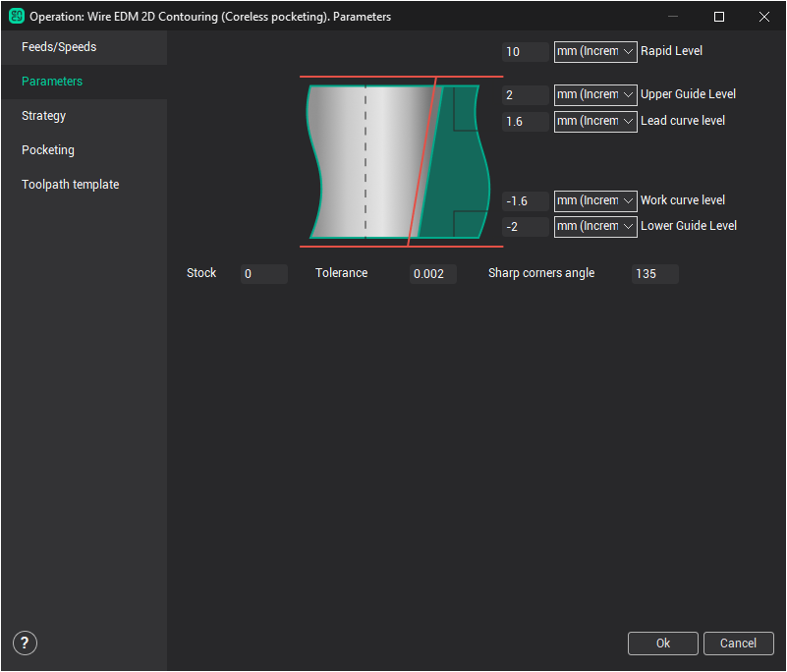Click the application logo in title bar
This screenshot has width=787, height=672.
click(16, 16)
